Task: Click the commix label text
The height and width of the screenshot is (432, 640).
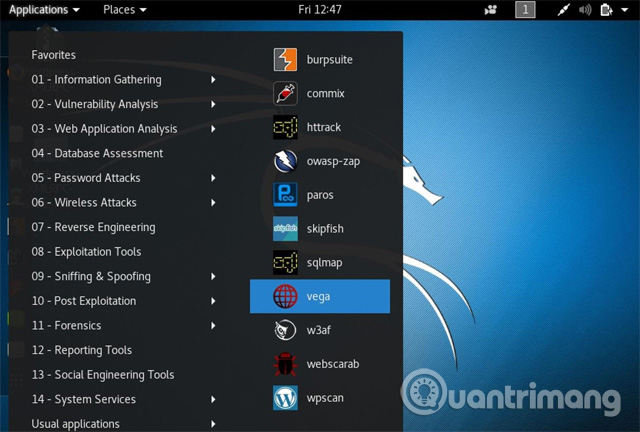Action: pos(325,94)
